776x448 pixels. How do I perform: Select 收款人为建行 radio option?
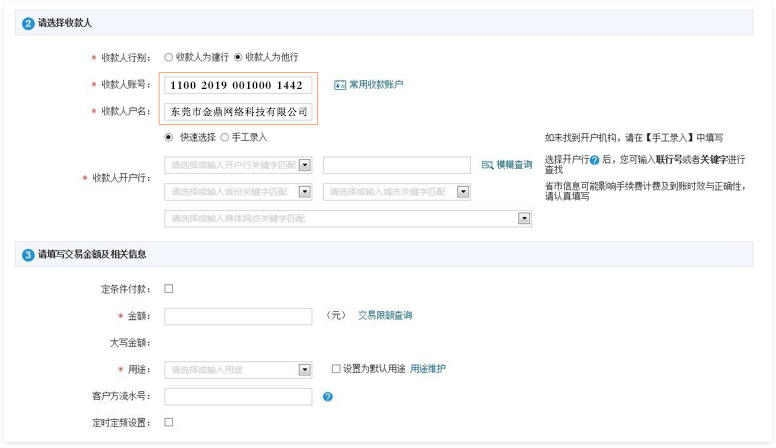pos(168,57)
